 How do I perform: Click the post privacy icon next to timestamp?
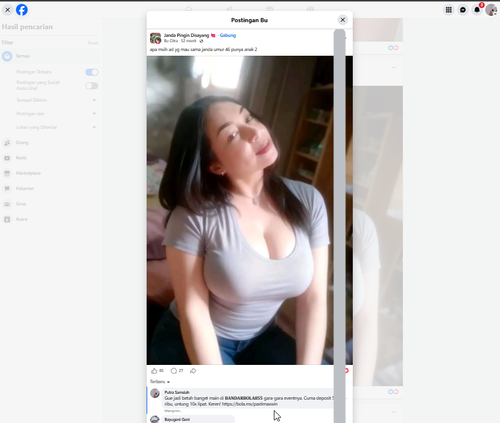click(x=201, y=41)
